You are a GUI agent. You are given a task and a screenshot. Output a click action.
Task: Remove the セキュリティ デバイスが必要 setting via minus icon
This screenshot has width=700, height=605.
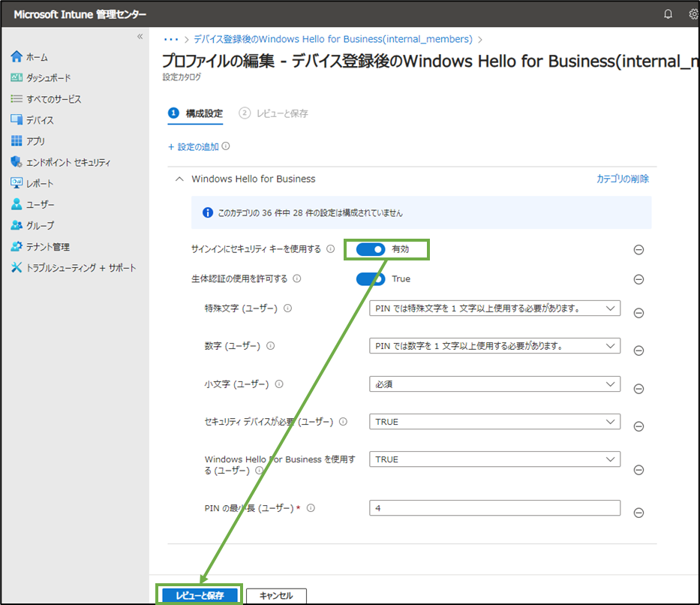(x=638, y=426)
